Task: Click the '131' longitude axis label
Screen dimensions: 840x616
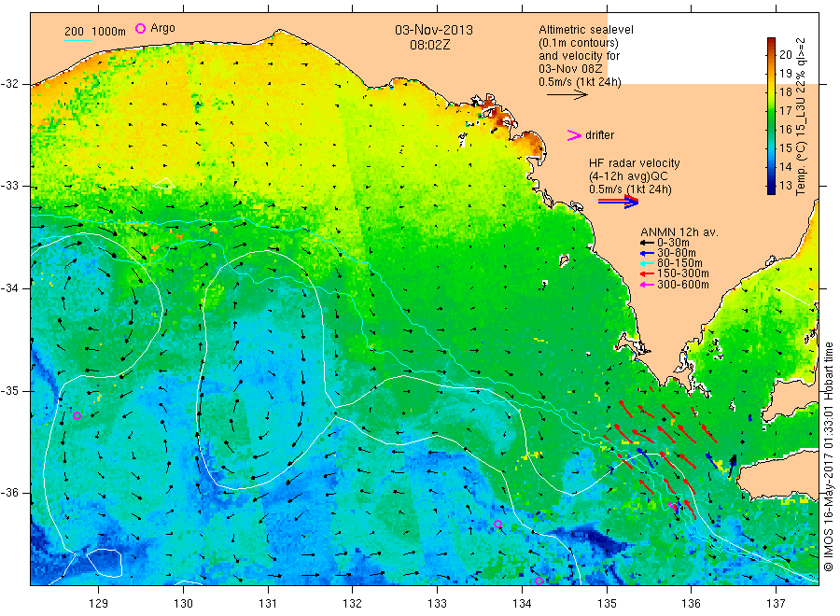Action: [x=268, y=604]
